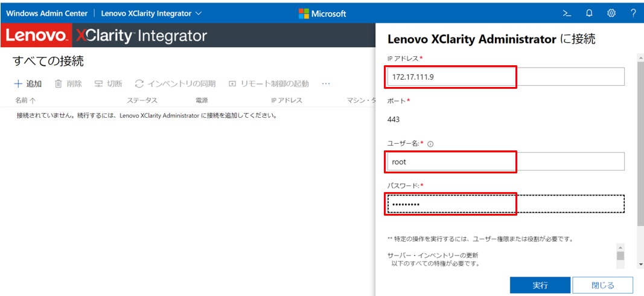Click the panel's main vertical scrollbar
The width and height of the screenshot is (644, 296).
(x=640, y=144)
